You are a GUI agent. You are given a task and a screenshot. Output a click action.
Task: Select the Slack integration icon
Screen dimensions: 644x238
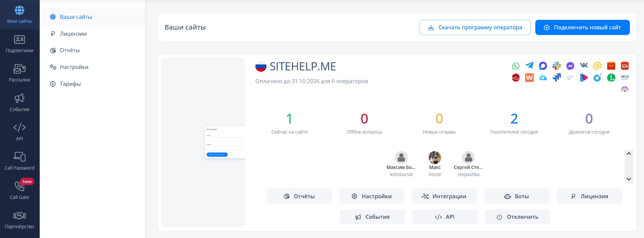(x=557, y=66)
